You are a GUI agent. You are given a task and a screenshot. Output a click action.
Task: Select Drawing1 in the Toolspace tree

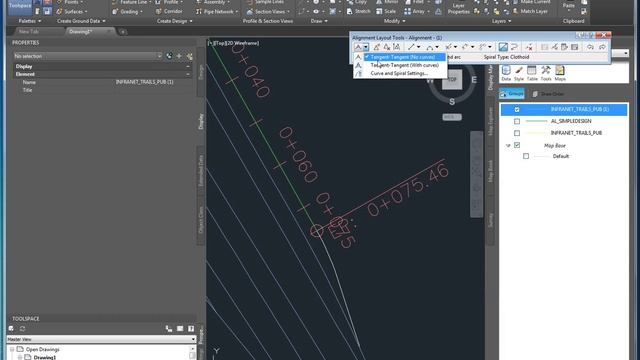click(45, 357)
